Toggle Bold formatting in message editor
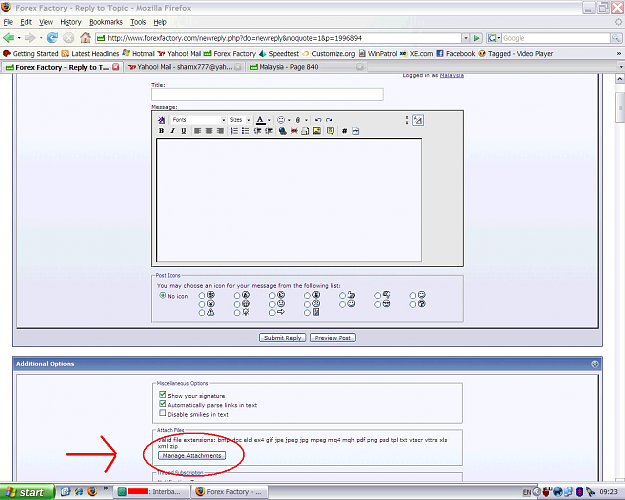This screenshot has height=500, width=625. (161, 131)
